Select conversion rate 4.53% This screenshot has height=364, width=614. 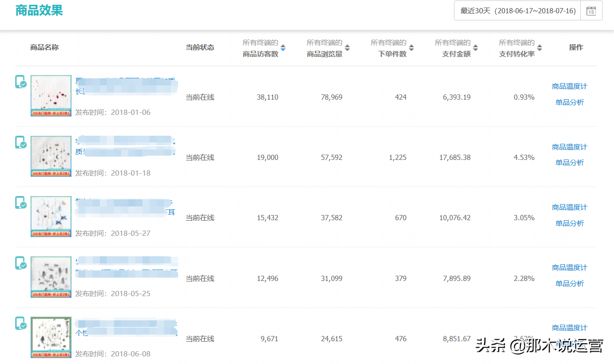[x=524, y=158]
